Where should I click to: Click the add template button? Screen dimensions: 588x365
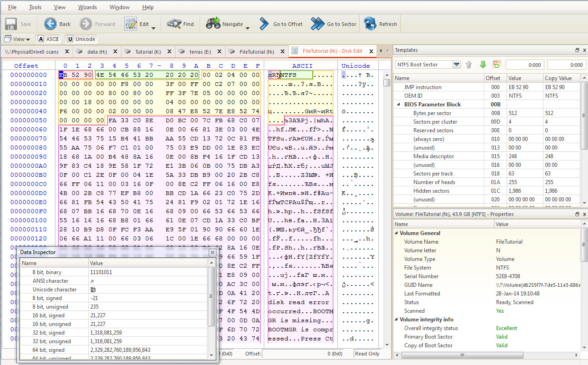(x=497, y=64)
